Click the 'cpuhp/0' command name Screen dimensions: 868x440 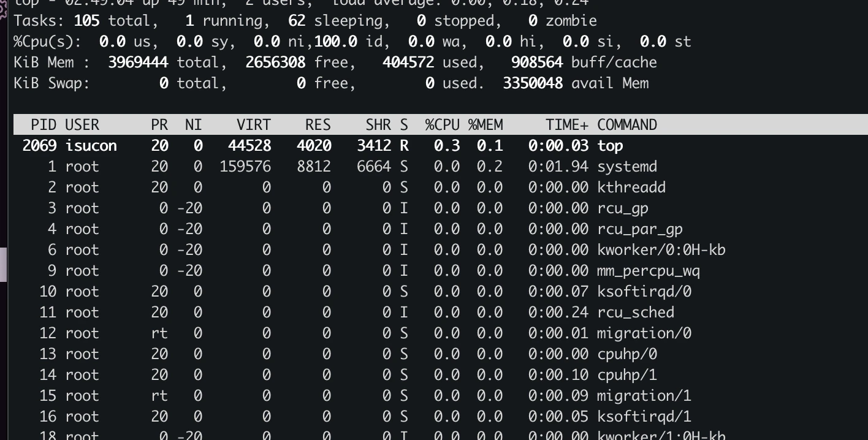(627, 354)
